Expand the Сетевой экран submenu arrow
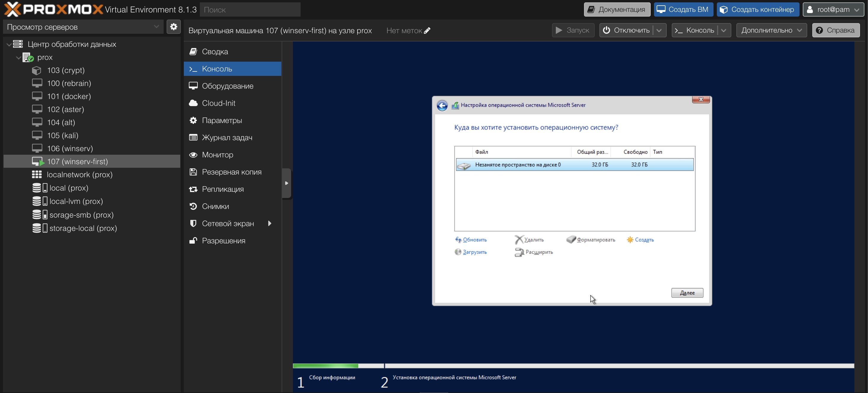Screen dimensions: 868x393 pyautogui.click(x=269, y=223)
